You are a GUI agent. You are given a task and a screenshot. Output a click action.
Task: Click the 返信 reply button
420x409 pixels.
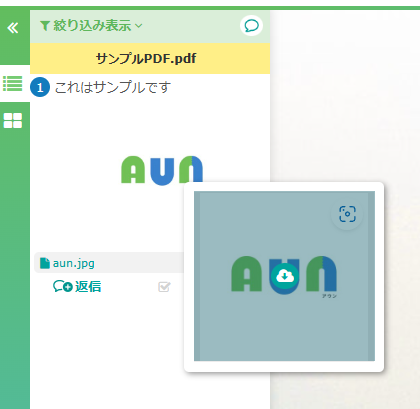click(77, 286)
